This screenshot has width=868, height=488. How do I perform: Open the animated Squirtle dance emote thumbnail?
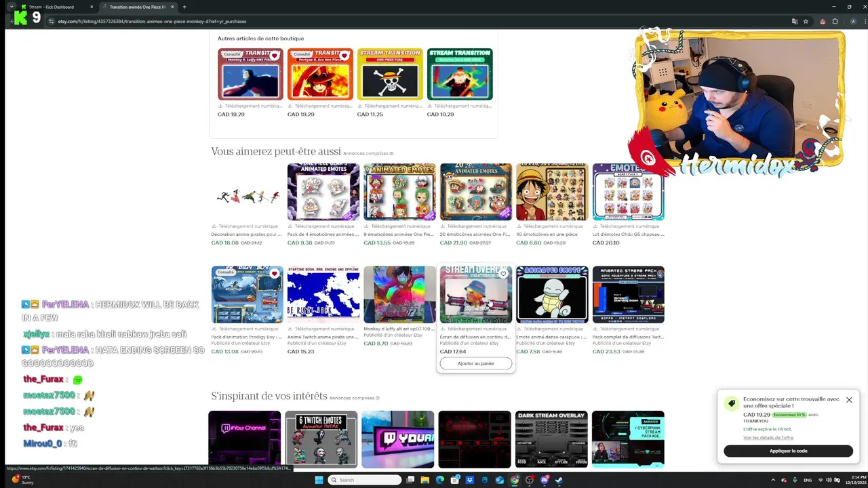(x=552, y=295)
